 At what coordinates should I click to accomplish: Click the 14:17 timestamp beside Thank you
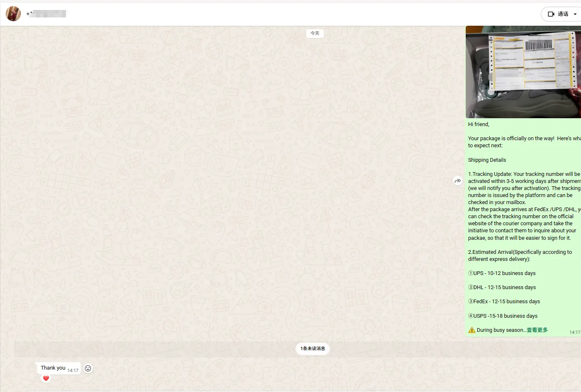[73, 370]
